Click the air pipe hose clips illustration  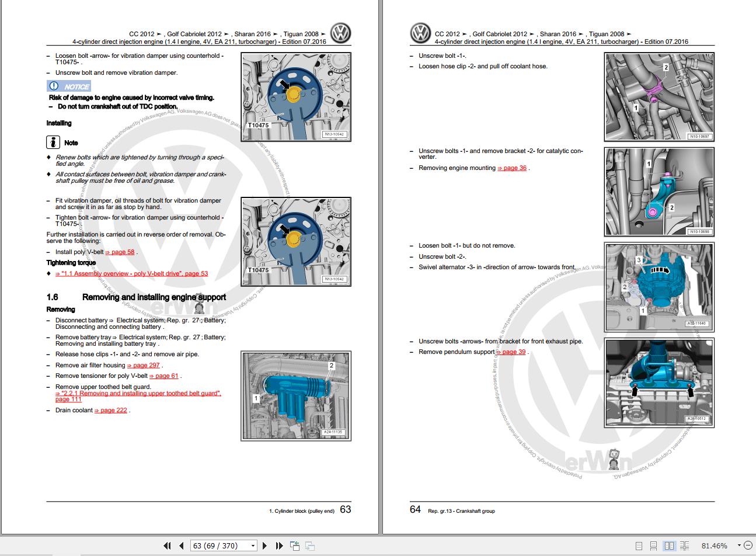[x=296, y=396]
